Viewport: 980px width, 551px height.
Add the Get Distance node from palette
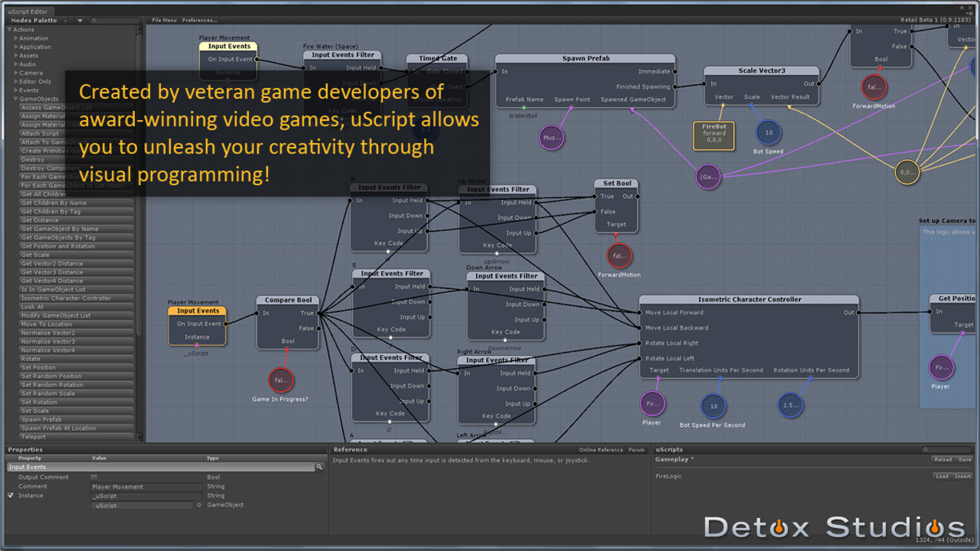pos(76,220)
